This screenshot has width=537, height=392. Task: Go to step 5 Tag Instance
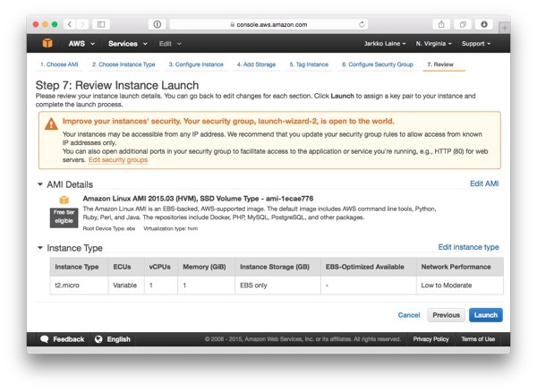point(309,64)
